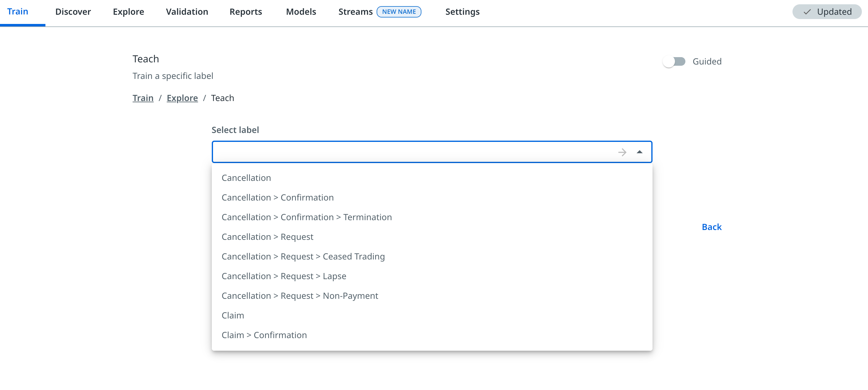Switch to the Validation tab
868x390 pixels.
click(187, 12)
